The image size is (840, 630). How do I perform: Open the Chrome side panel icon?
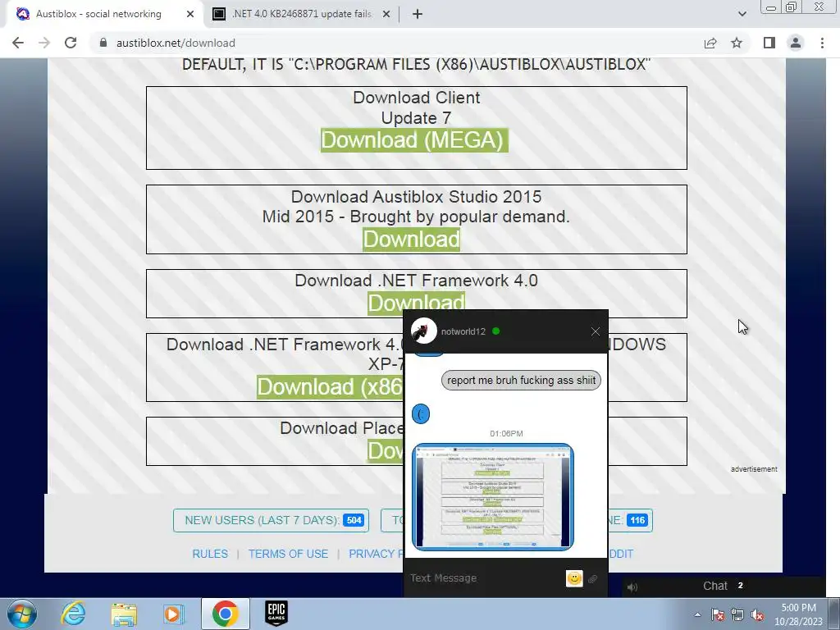[x=769, y=43]
